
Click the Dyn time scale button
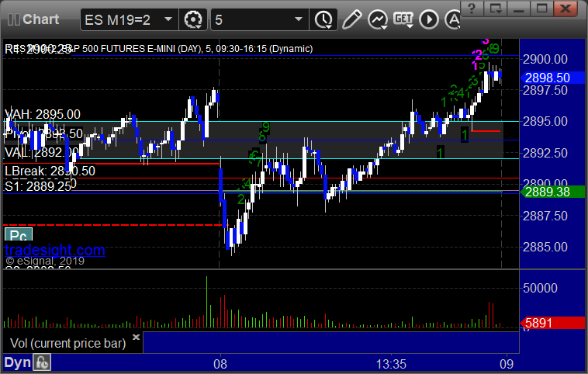(x=18, y=362)
